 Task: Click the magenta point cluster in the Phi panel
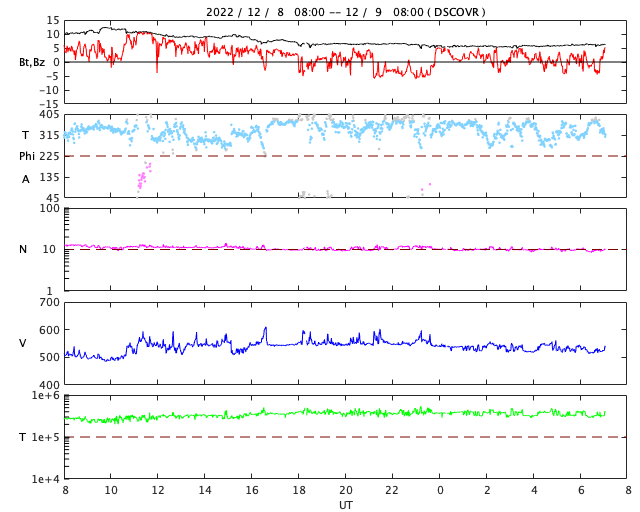coord(142,178)
